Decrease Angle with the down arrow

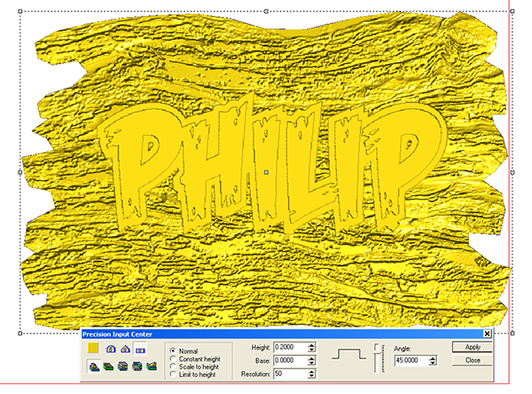tap(433, 363)
